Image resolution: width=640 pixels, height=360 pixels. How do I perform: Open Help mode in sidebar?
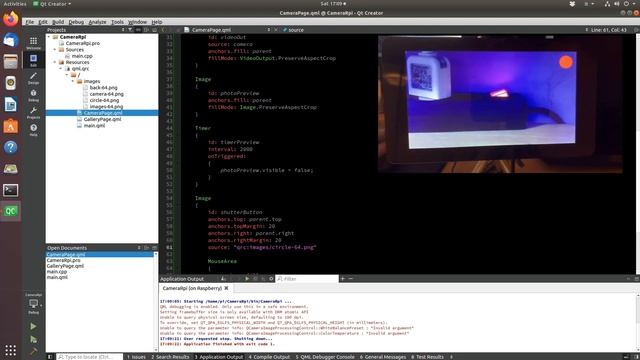click(x=33, y=129)
